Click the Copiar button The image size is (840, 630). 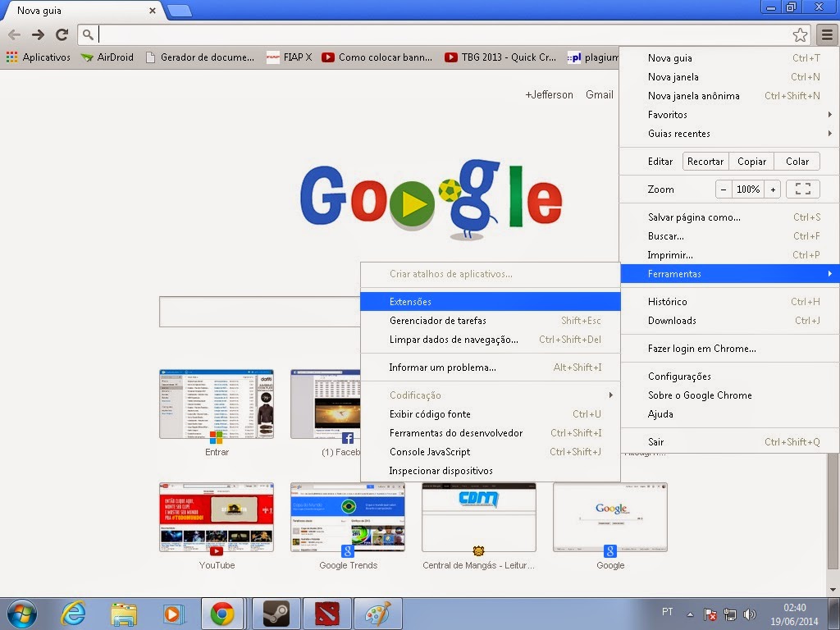(751, 162)
